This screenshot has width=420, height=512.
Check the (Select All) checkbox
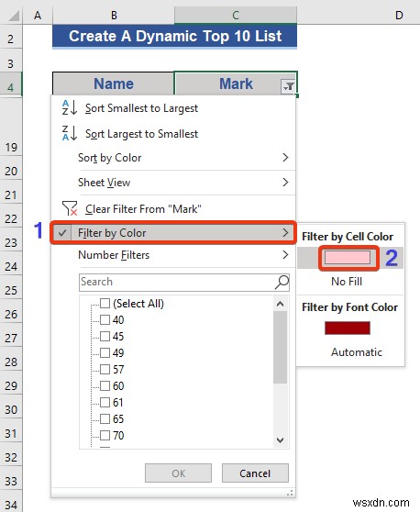(105, 304)
